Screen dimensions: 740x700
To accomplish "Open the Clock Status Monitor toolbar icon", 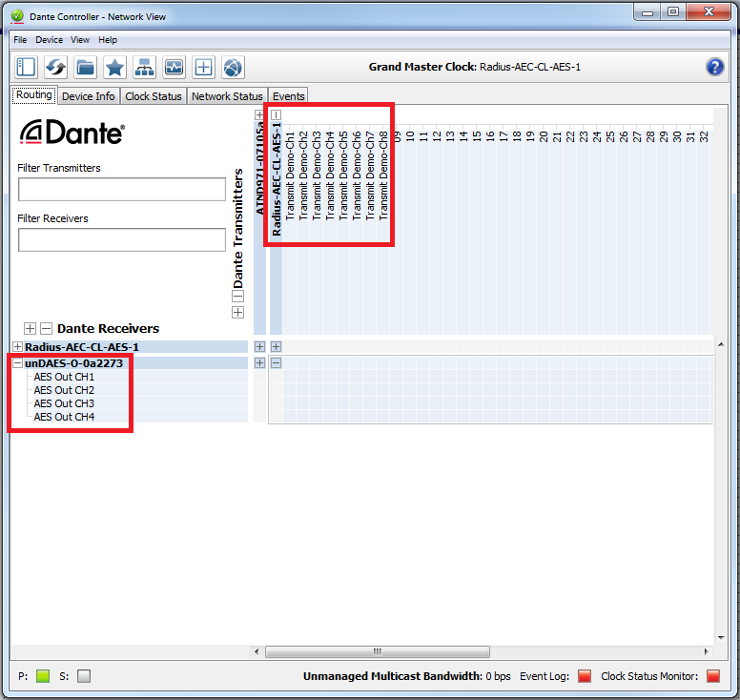I will coord(175,67).
